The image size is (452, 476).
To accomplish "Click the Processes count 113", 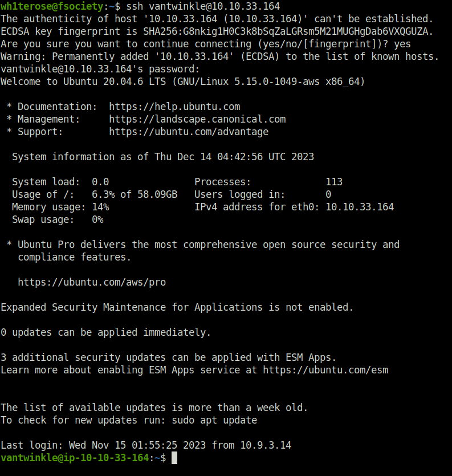I will click(334, 182).
